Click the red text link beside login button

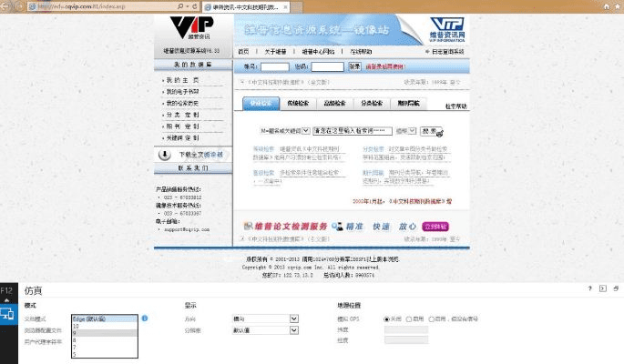384,66
